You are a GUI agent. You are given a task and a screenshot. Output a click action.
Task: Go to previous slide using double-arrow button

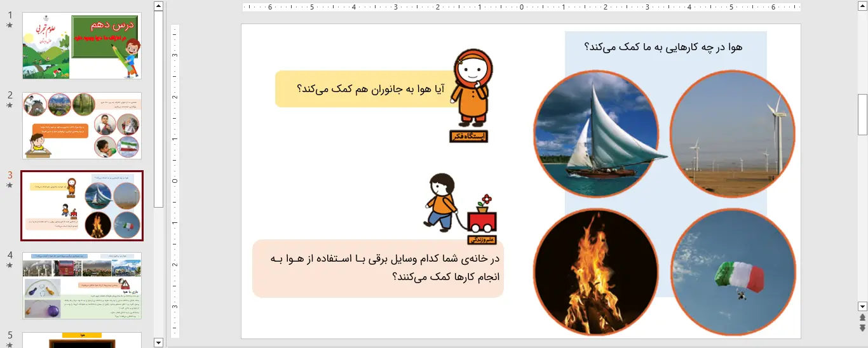pos(862,318)
